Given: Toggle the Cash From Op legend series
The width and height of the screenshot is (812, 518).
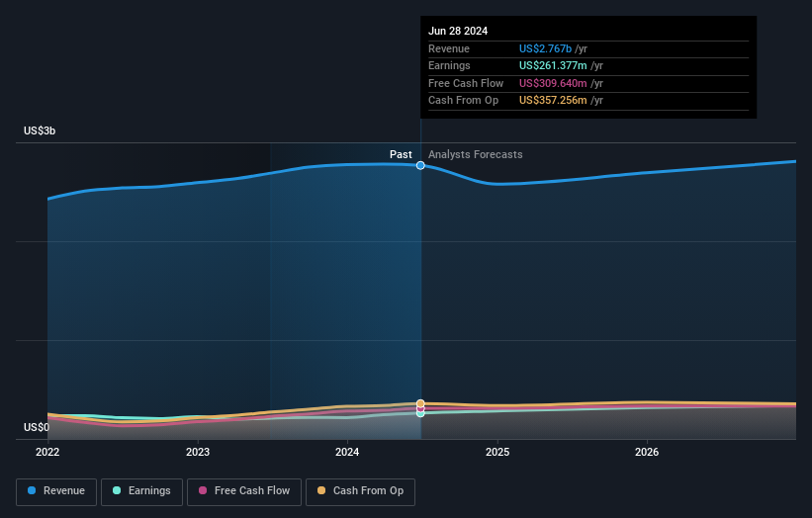Looking at the screenshot, I should pyautogui.click(x=360, y=491).
